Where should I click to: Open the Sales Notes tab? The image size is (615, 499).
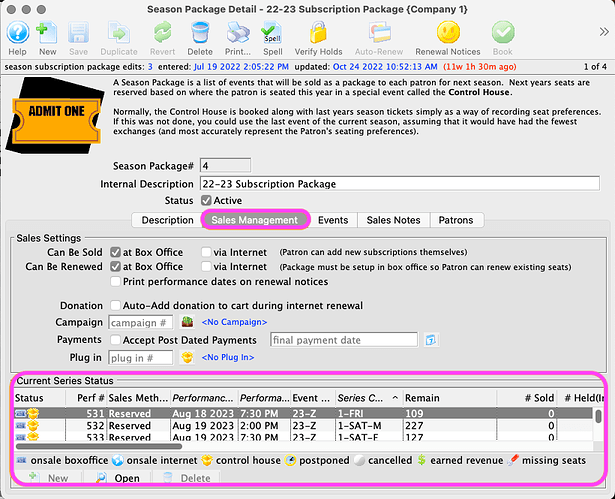393,220
